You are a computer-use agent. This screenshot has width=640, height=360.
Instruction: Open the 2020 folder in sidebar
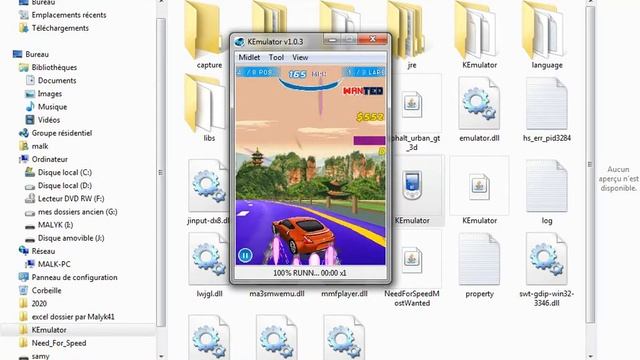pos(39,303)
